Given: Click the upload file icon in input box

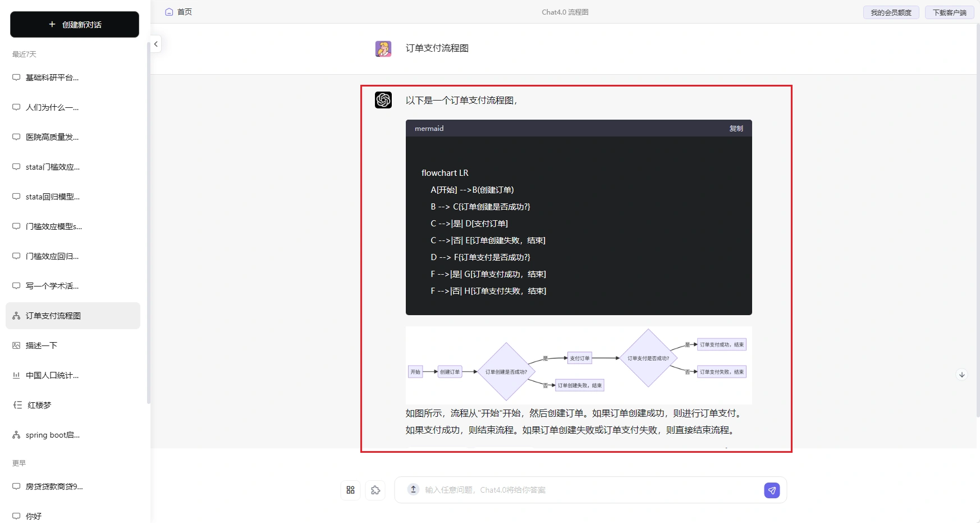Looking at the screenshot, I should (x=413, y=489).
